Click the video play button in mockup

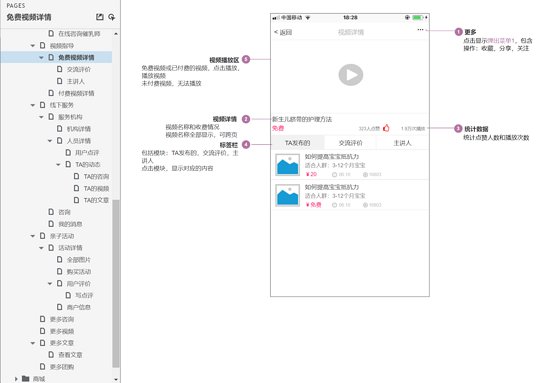point(350,75)
